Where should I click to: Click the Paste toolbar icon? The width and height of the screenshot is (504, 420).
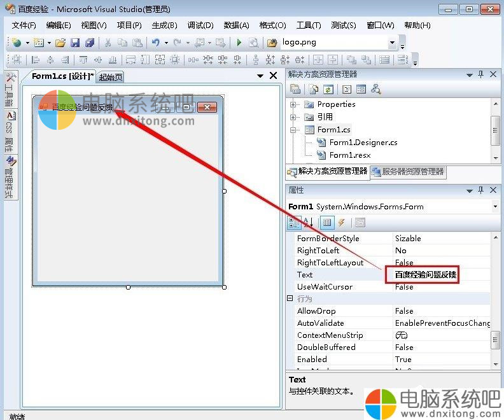tap(137, 43)
